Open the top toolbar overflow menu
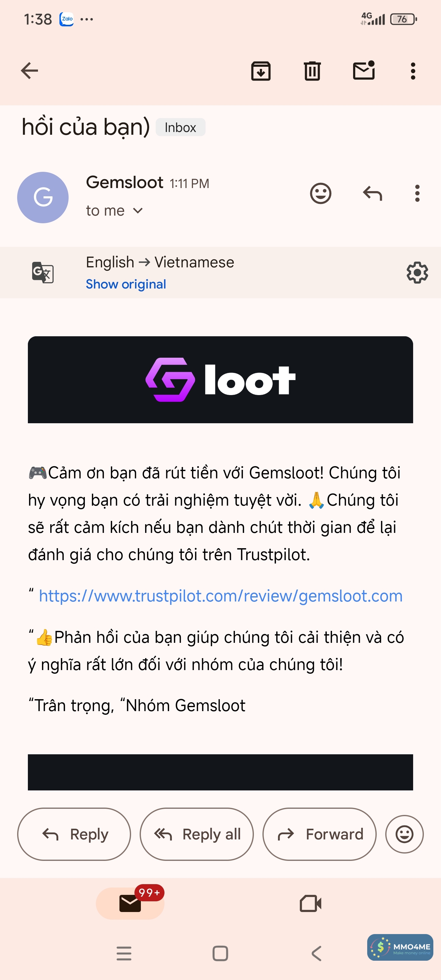This screenshot has height=980, width=441. tap(413, 71)
